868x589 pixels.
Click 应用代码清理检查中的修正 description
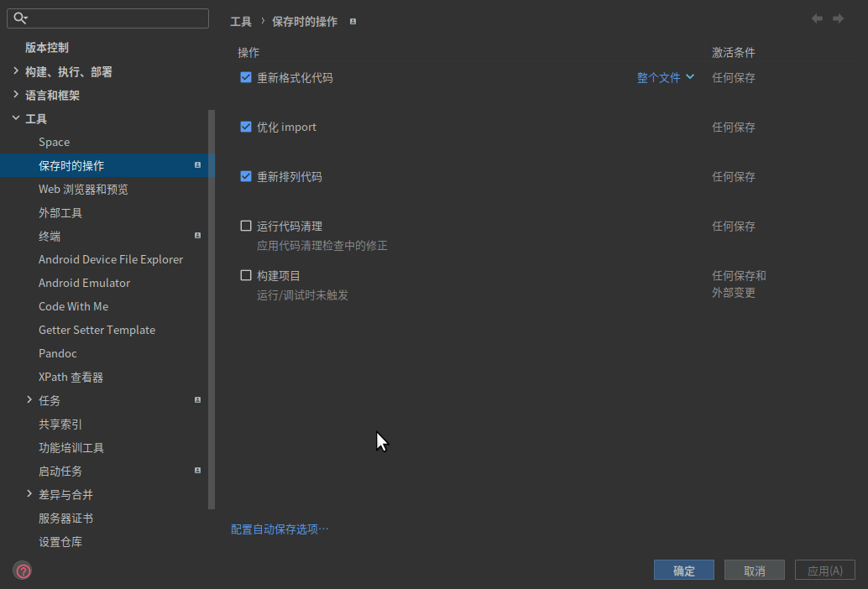pyautogui.click(x=322, y=246)
